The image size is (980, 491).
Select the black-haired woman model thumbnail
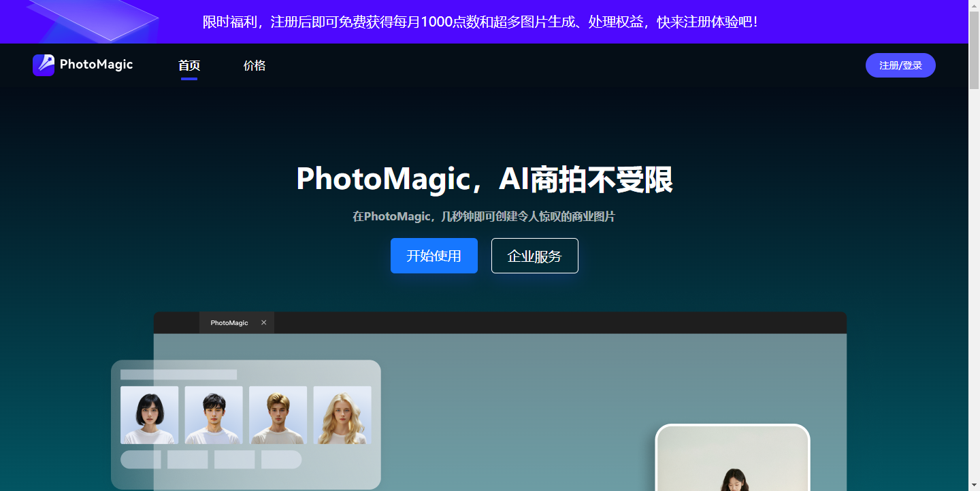tap(150, 415)
